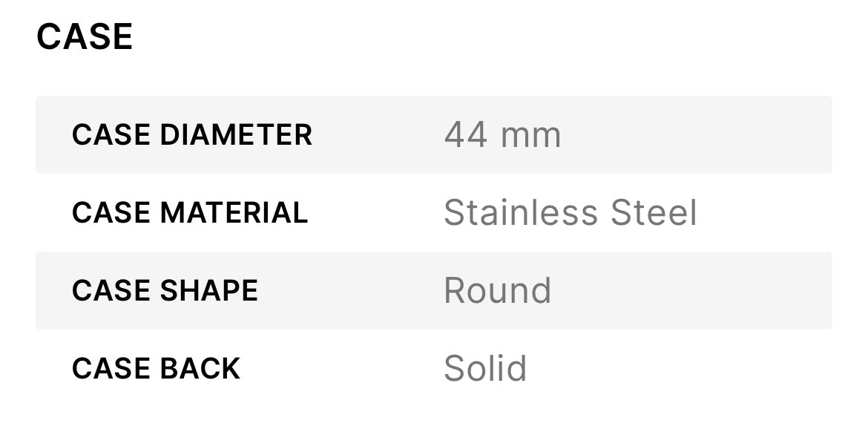Click the Round shape value
This screenshot has height=432, width=868.
[x=497, y=291]
